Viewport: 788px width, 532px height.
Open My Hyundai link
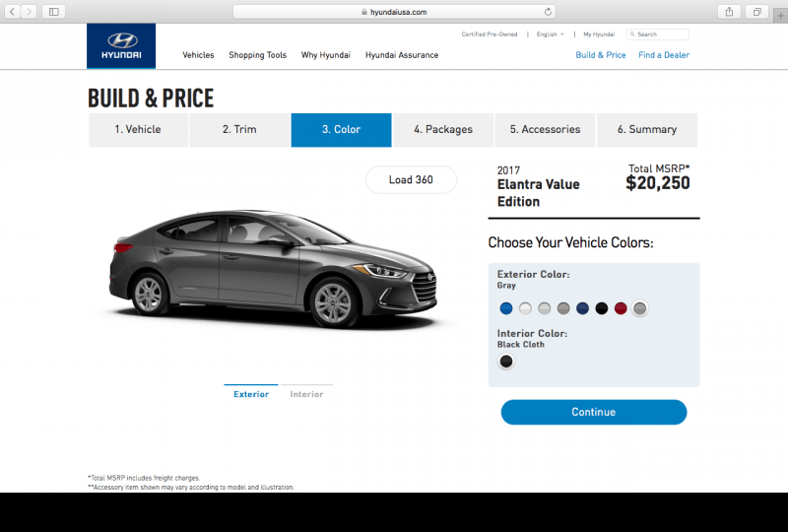(x=599, y=34)
